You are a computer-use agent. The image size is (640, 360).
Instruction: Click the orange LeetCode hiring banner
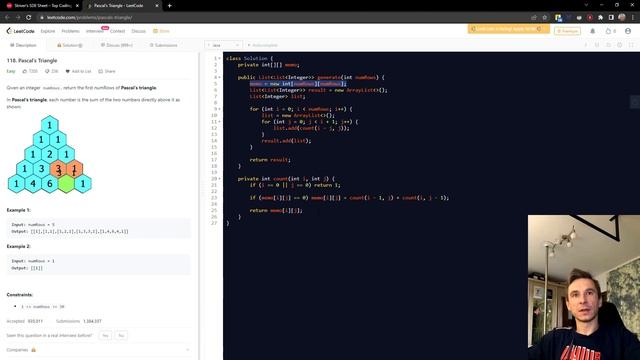pos(509,29)
